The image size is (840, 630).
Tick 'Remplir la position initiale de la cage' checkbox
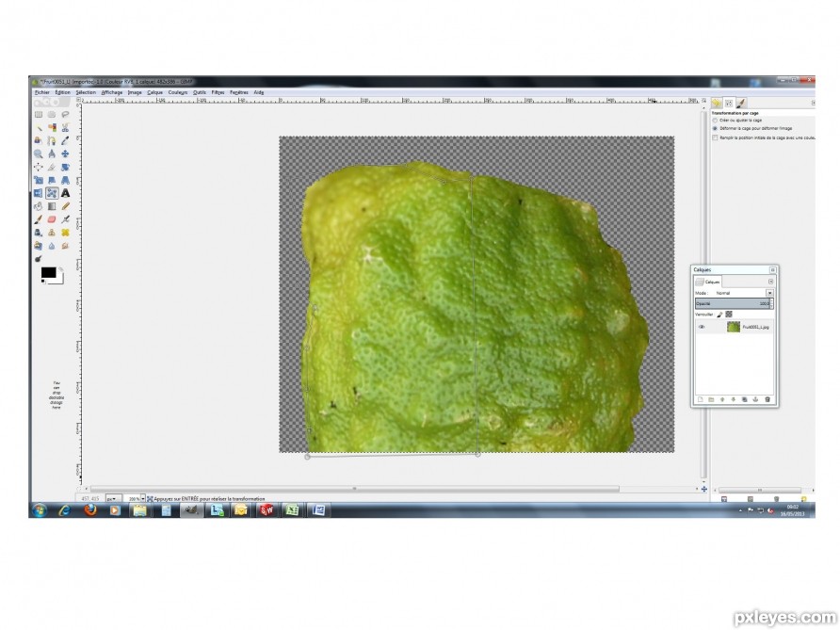pyautogui.click(x=715, y=137)
